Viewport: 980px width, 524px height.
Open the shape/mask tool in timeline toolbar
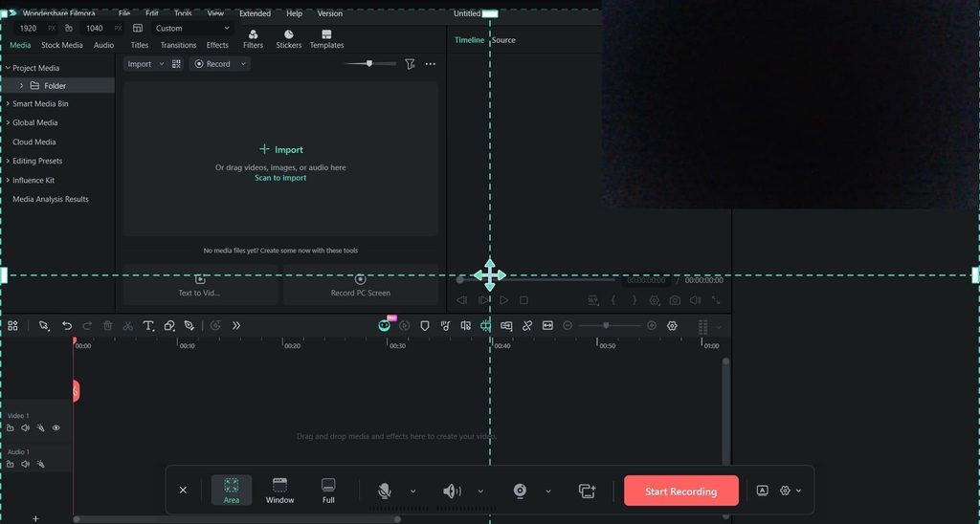[x=168, y=325]
